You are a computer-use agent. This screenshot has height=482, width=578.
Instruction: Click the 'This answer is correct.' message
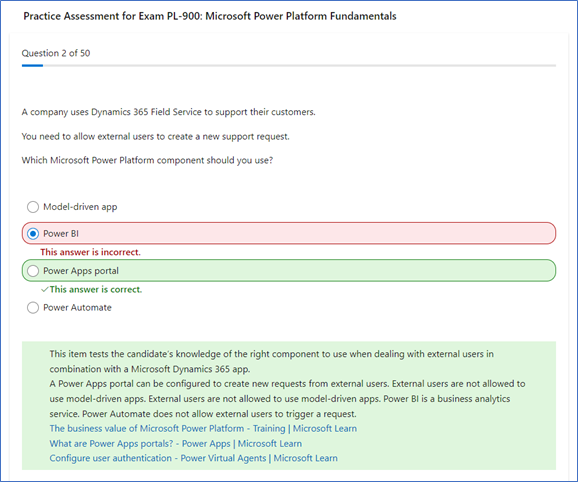pyautogui.click(x=96, y=289)
